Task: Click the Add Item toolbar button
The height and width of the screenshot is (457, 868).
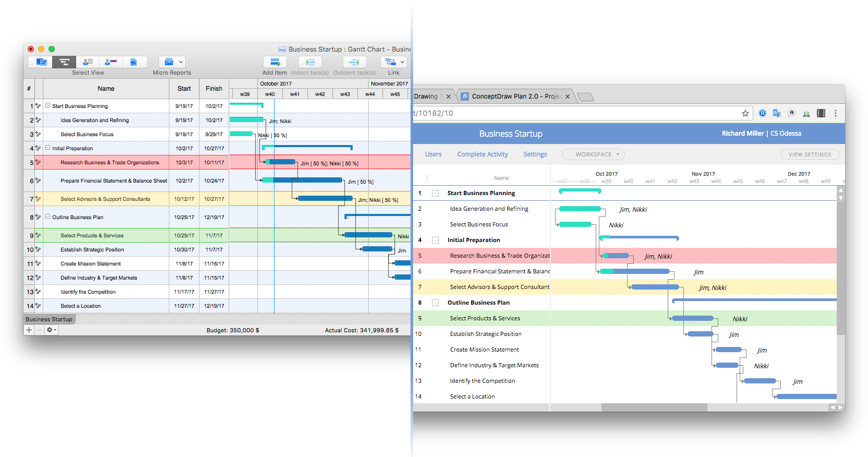Action: coord(275,62)
